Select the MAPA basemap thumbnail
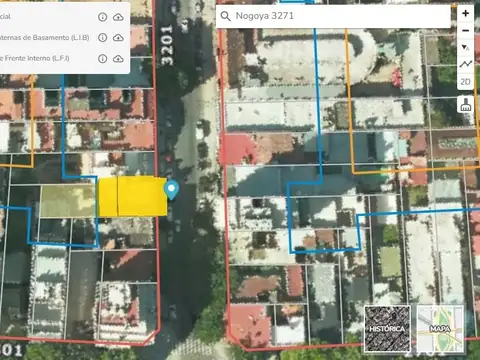This screenshot has height=360, width=480. pyautogui.click(x=440, y=329)
